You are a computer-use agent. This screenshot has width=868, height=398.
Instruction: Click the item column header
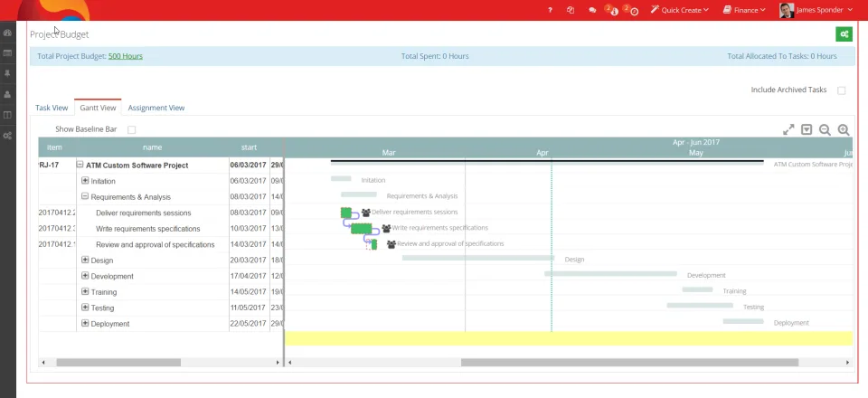[x=54, y=147]
